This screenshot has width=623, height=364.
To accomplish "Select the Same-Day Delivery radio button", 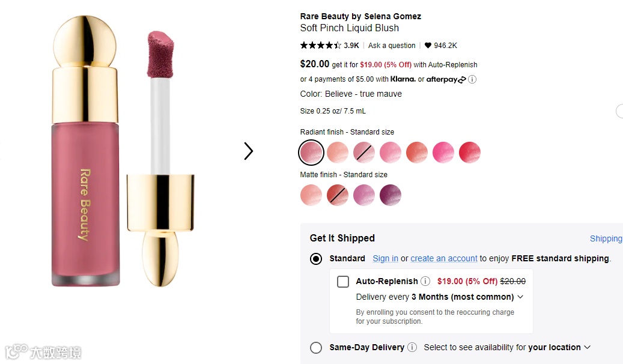I will [316, 348].
